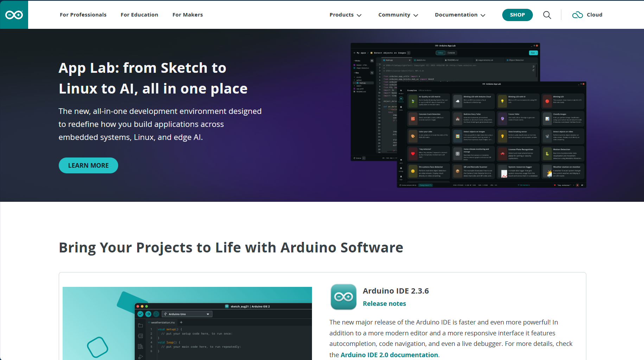
Task: Click the teal SHOP button
Action: 517,15
